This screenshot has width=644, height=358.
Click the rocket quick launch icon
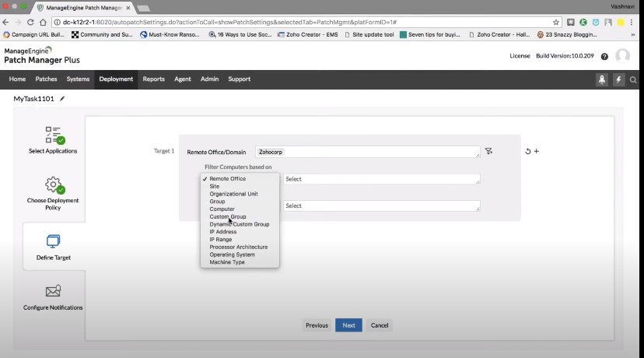tap(602, 79)
